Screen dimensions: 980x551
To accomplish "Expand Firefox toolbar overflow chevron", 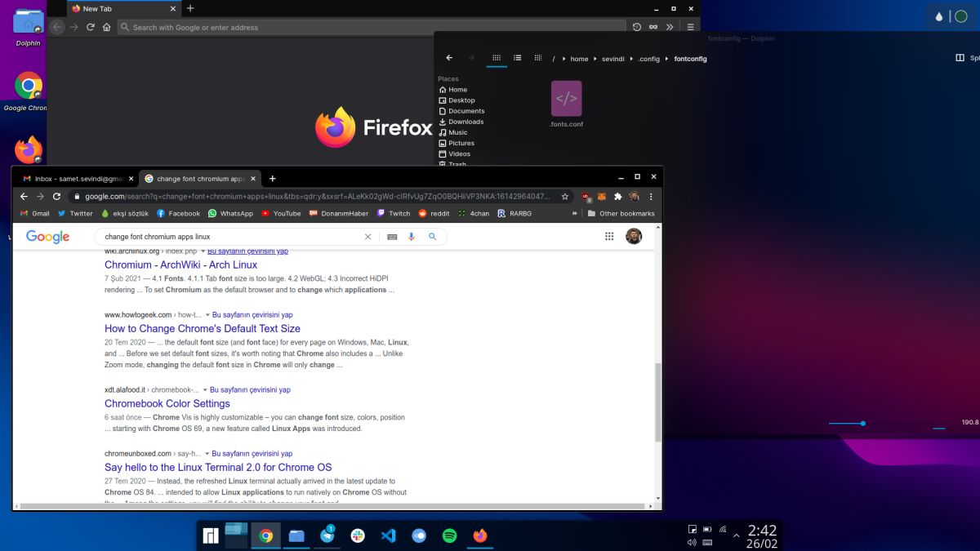I will [670, 27].
